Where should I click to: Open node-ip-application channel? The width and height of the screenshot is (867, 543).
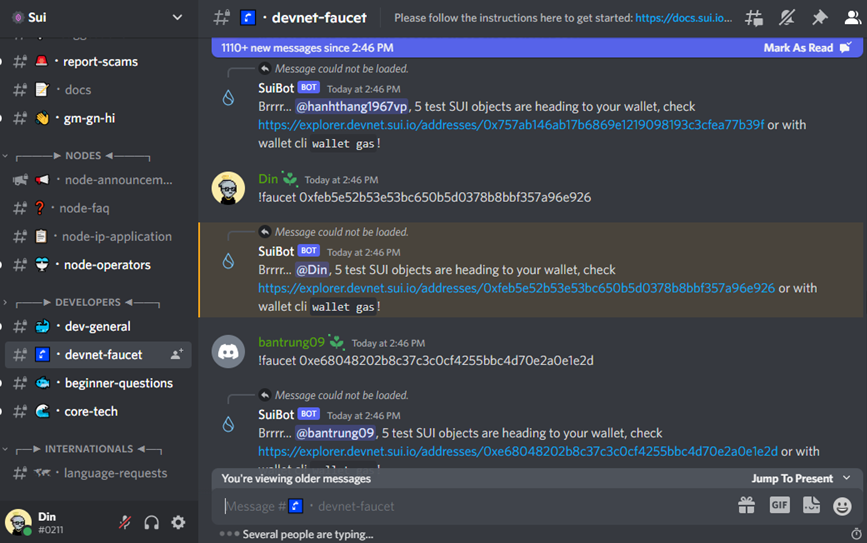pyautogui.click(x=98, y=236)
